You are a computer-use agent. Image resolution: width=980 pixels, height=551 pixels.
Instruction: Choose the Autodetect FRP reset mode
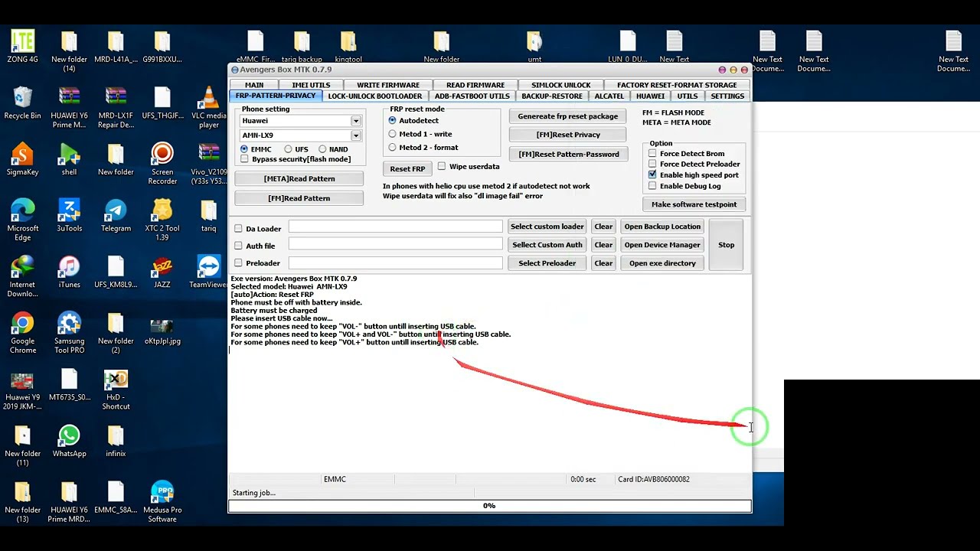coord(392,120)
